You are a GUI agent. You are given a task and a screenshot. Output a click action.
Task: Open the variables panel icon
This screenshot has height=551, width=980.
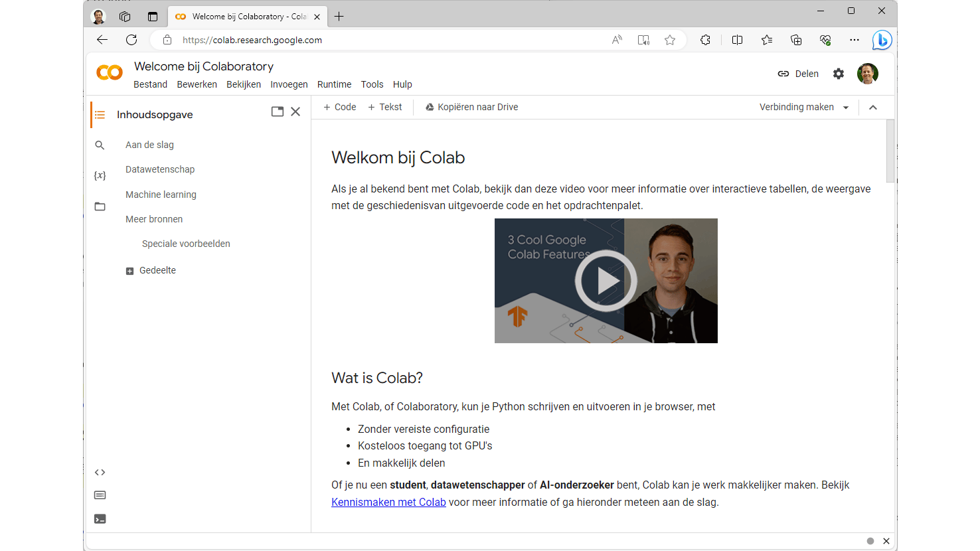pyautogui.click(x=100, y=175)
